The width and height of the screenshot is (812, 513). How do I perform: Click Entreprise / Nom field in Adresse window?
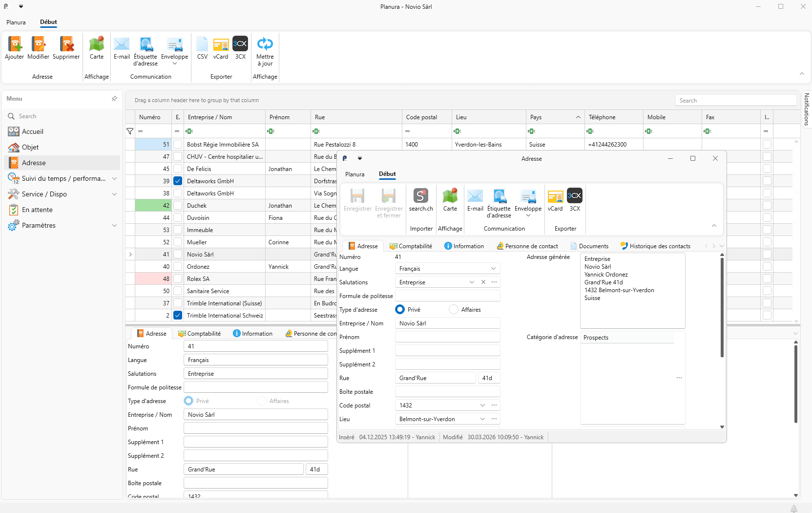[x=447, y=323]
